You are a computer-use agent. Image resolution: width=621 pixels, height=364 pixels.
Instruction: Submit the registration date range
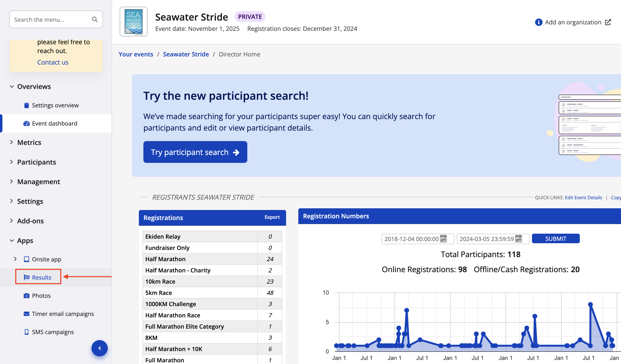pyautogui.click(x=555, y=238)
